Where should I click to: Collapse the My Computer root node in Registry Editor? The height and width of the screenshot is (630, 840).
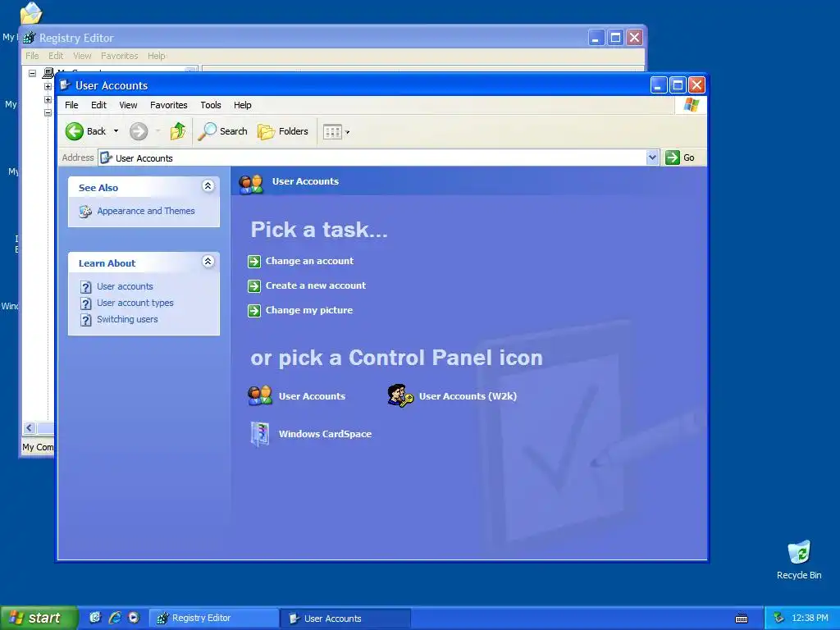click(33, 73)
